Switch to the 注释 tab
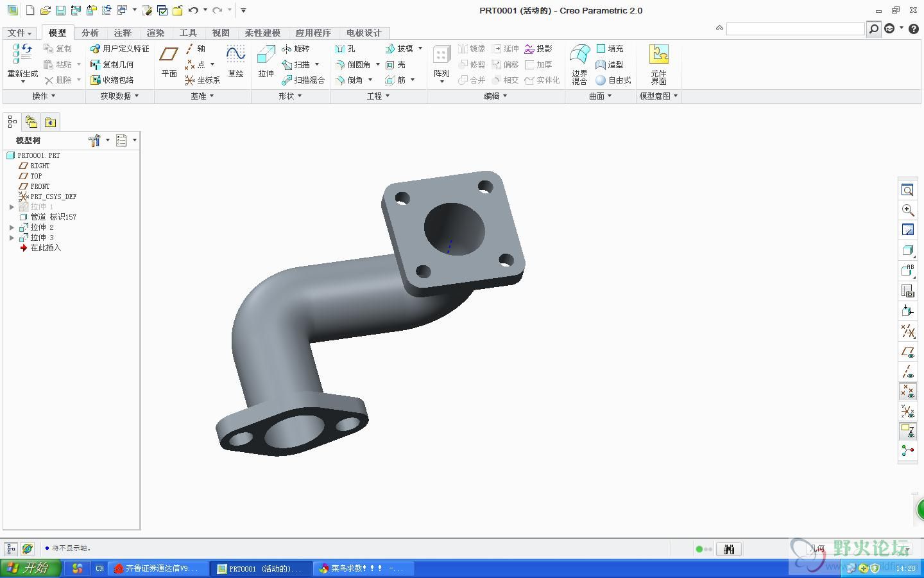The height and width of the screenshot is (578, 924). (x=123, y=33)
